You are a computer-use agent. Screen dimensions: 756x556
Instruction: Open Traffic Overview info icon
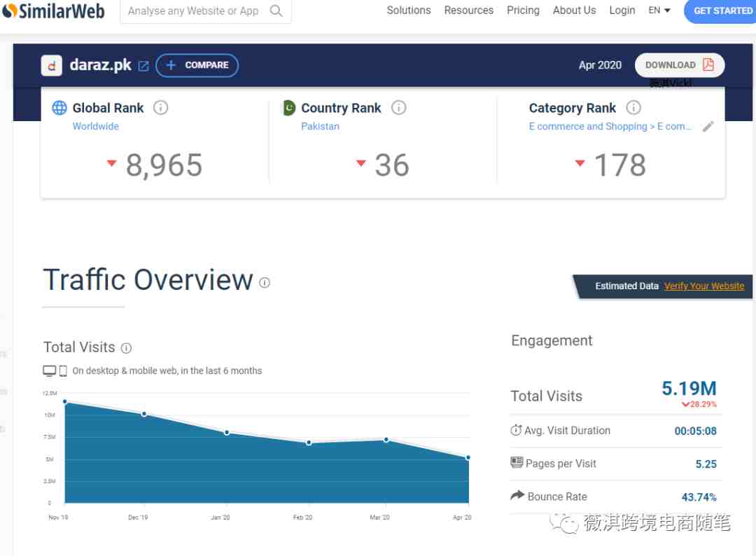264,283
